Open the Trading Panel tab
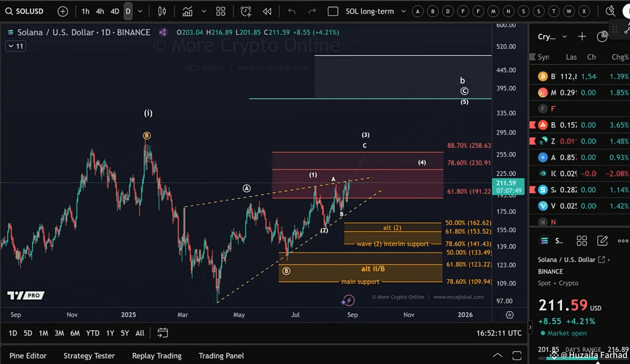This screenshot has width=630, height=364. [221, 356]
